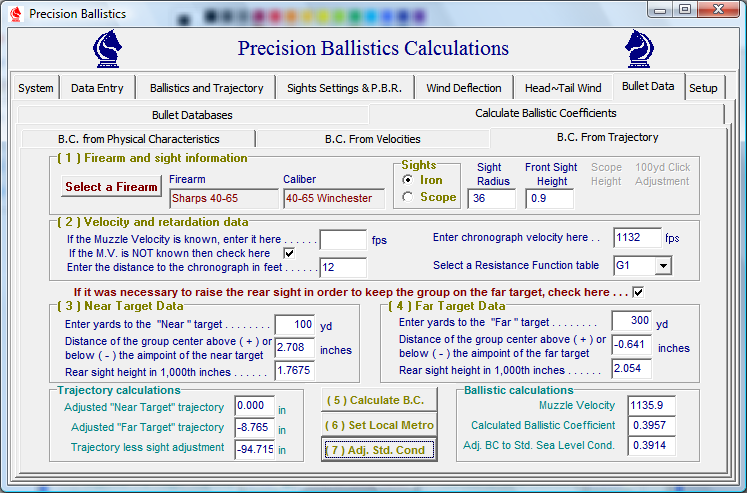Select the Iron sights radio button
The width and height of the screenshot is (747, 493).
pyautogui.click(x=407, y=179)
